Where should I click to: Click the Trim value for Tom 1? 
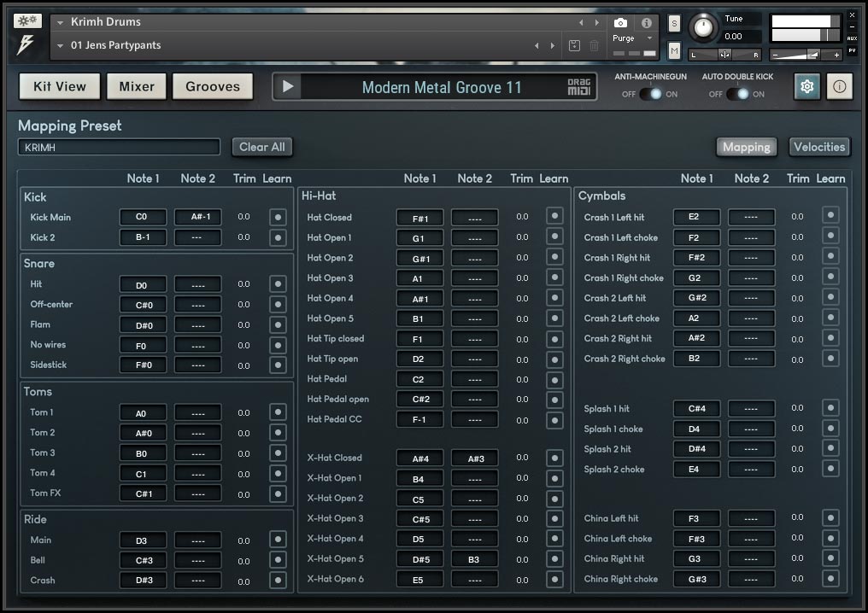pos(243,412)
